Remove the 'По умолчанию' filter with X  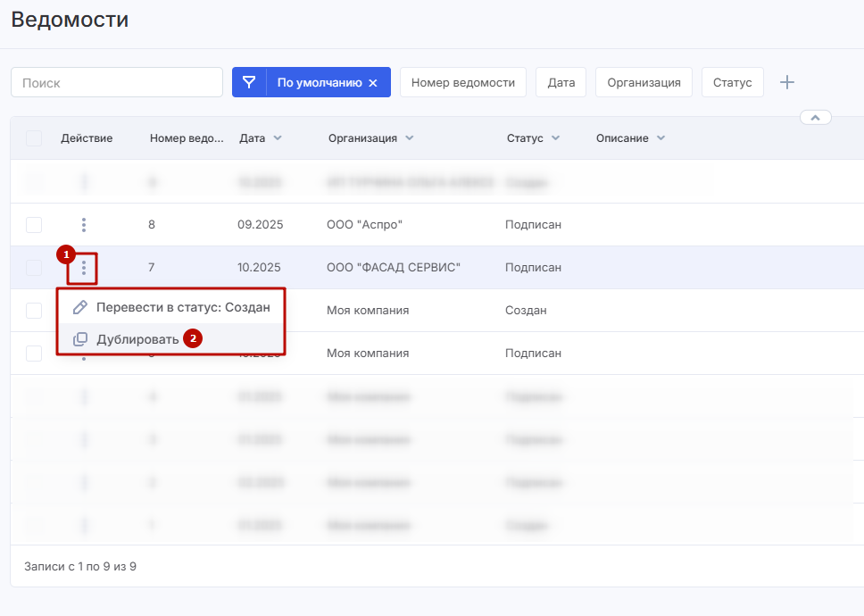click(x=373, y=83)
